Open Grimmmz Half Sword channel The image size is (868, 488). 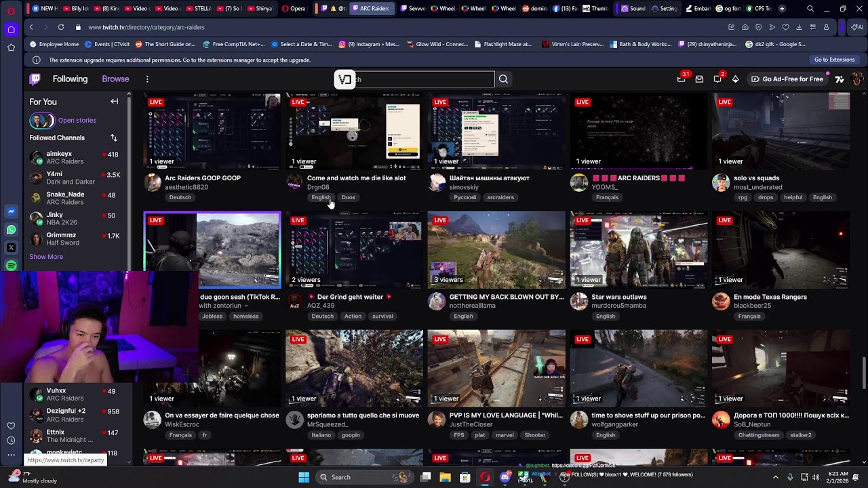point(75,239)
